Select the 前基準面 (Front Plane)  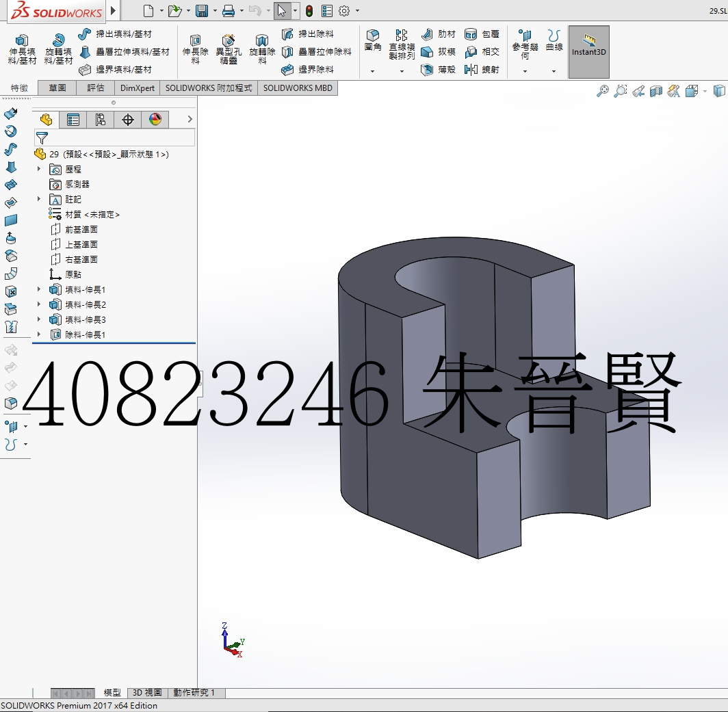74,229
